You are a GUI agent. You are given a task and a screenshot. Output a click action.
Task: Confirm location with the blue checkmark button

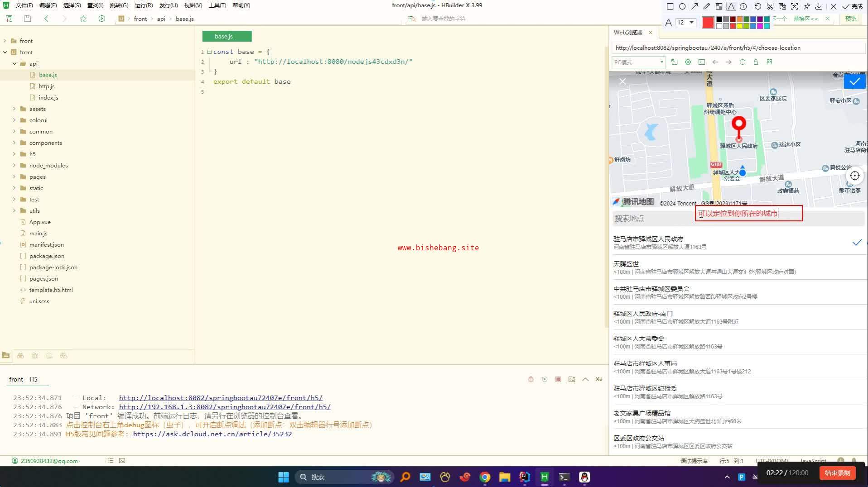coord(854,81)
